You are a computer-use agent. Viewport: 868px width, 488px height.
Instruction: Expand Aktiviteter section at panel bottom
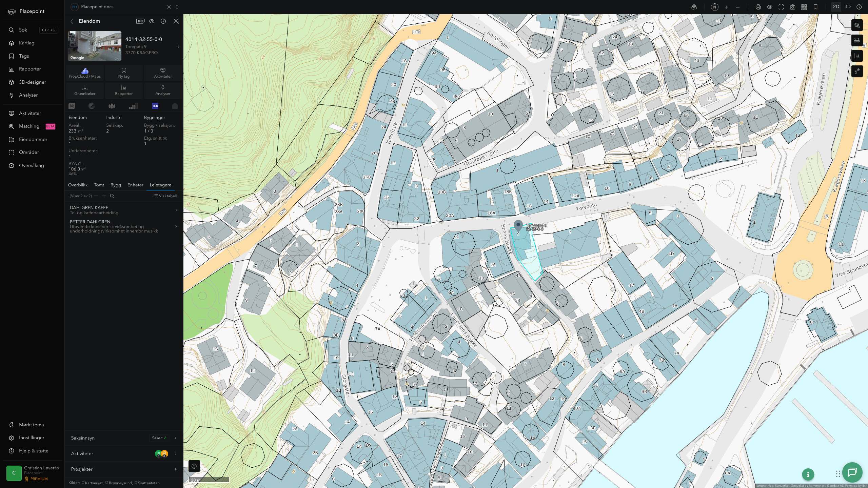124,453
